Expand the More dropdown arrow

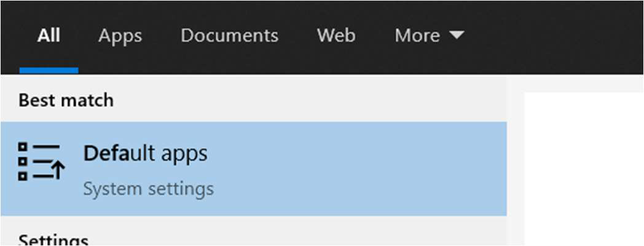[x=457, y=36]
